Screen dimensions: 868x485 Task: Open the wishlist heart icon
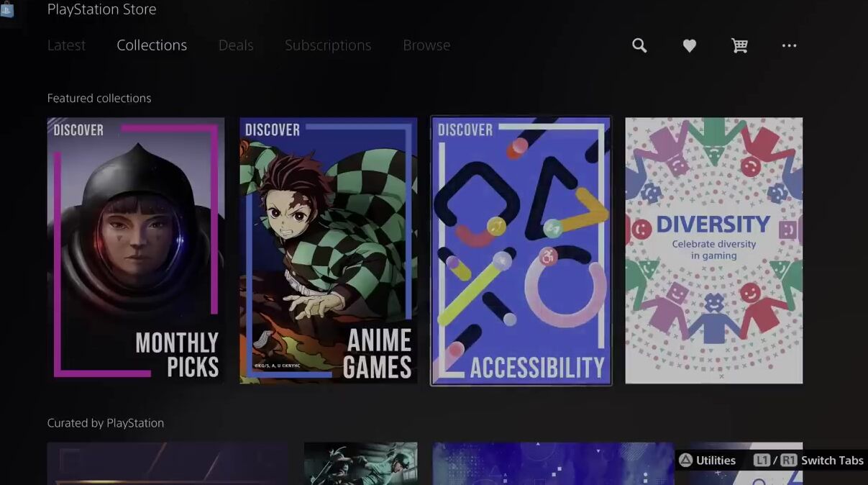click(689, 46)
